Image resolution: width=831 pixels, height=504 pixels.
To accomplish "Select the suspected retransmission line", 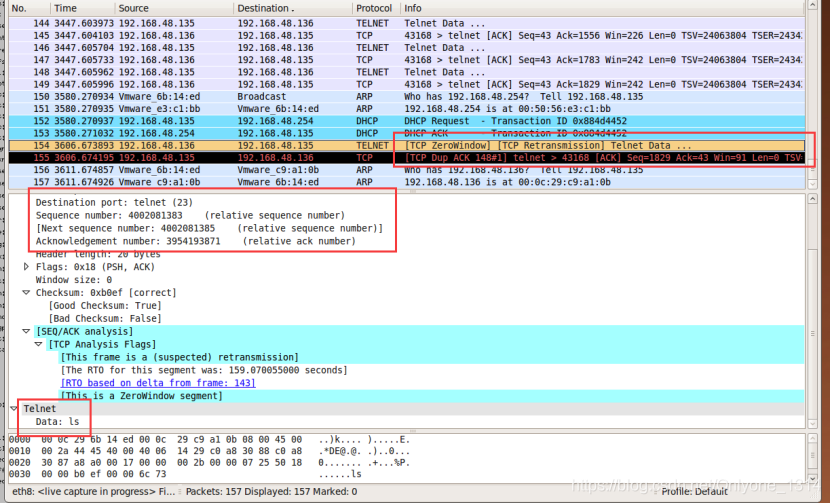I will 180,357.
